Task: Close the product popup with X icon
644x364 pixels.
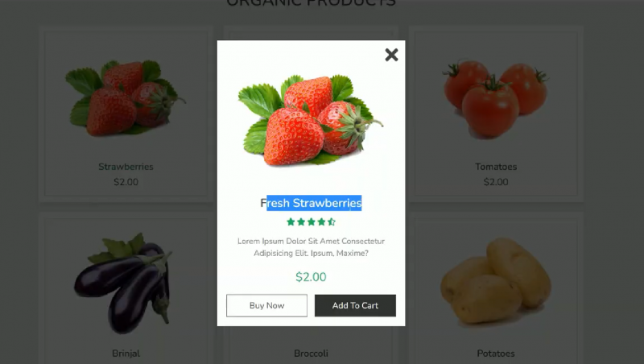Action: (x=391, y=55)
